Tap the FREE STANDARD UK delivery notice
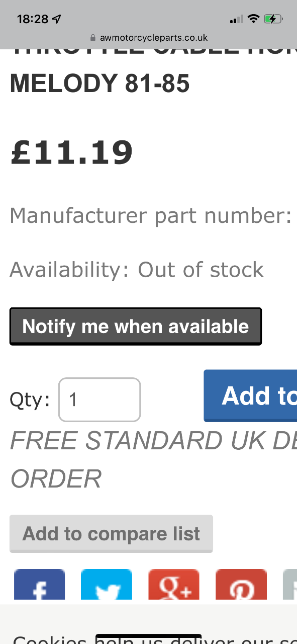 point(153,459)
